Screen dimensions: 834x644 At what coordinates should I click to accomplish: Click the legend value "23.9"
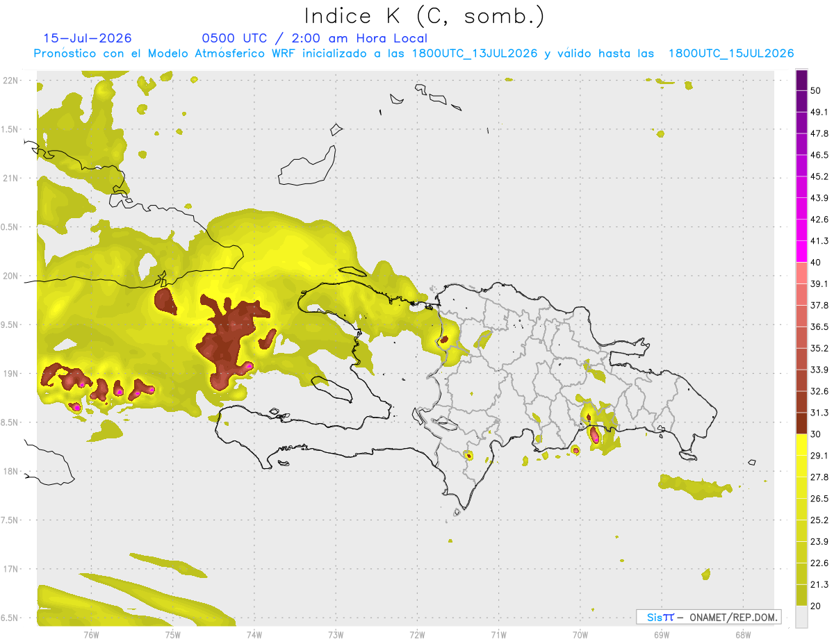[820, 542]
